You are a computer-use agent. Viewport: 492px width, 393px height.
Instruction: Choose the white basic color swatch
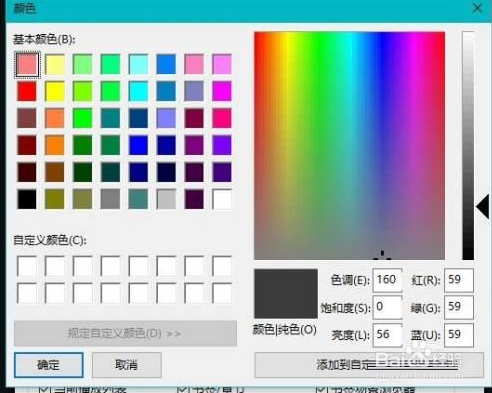(222, 199)
